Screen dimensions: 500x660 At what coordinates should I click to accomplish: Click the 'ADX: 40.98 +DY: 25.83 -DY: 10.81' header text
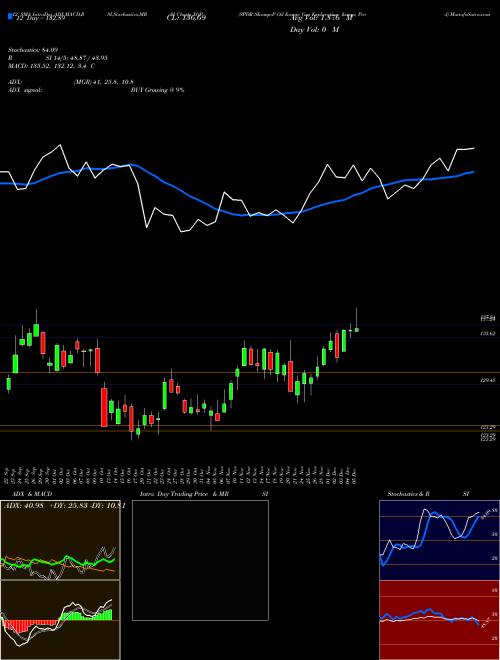(64, 506)
